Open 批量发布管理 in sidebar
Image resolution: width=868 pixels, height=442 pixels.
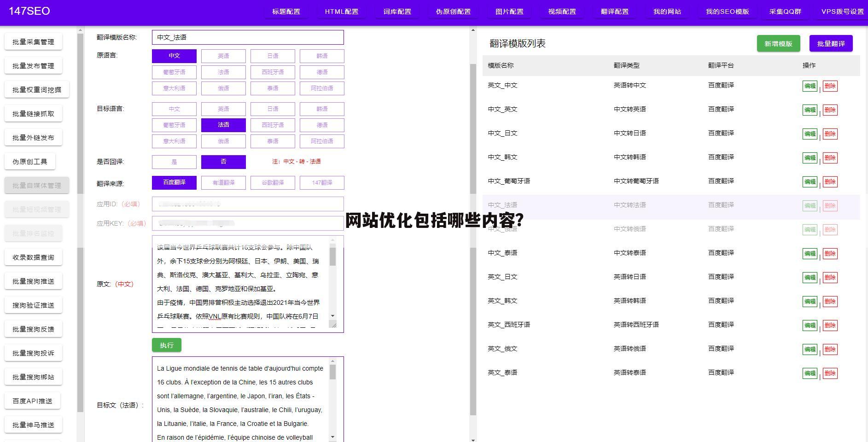tap(33, 66)
